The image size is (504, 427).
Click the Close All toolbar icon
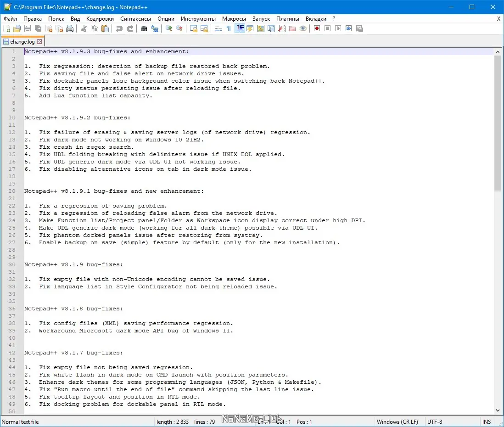(60, 28)
